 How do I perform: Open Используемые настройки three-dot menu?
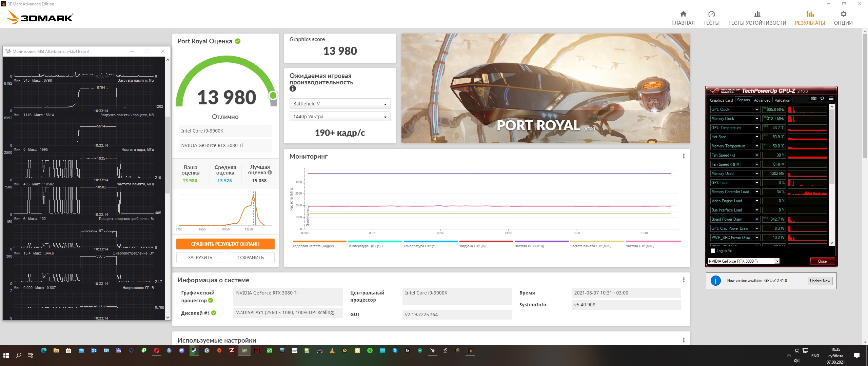tap(684, 340)
